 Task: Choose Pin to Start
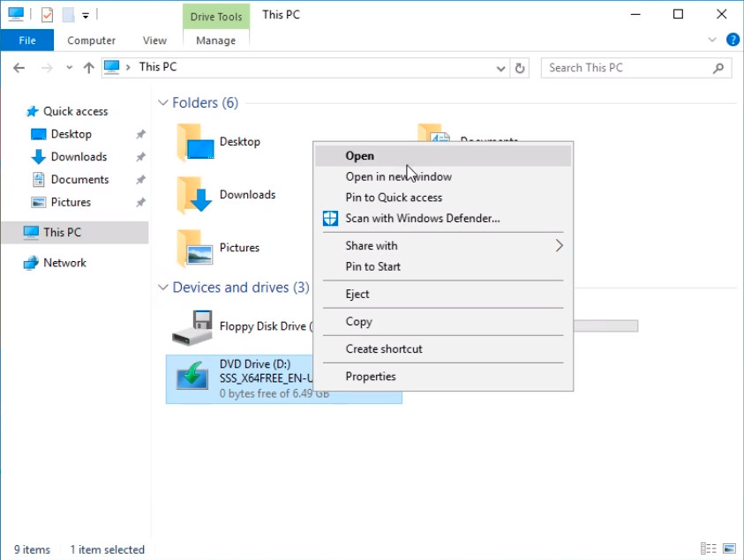[x=443, y=267]
